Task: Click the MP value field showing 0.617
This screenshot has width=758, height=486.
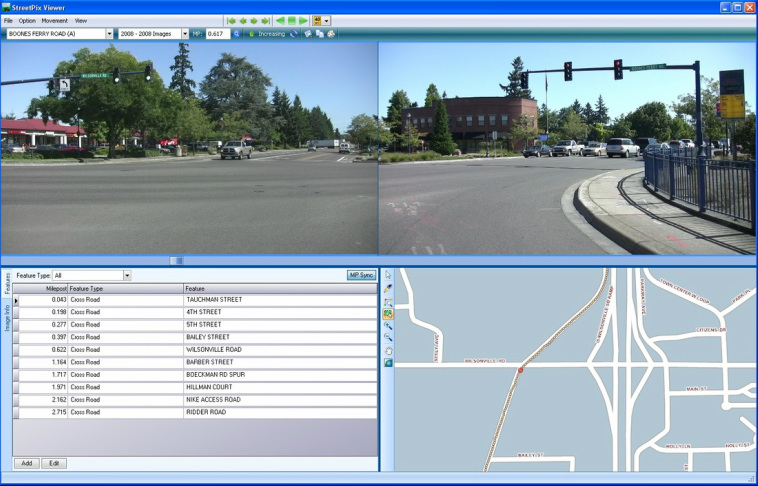Action: point(218,34)
